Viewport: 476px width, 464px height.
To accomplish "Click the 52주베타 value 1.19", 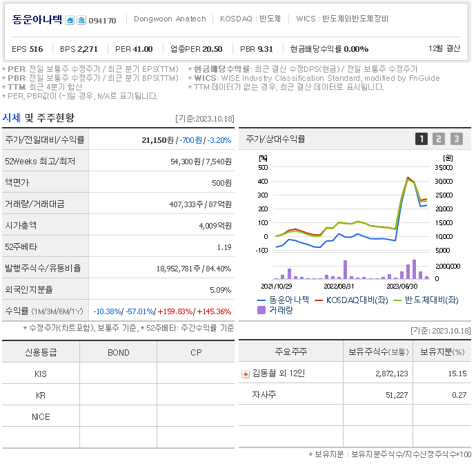I will click(224, 247).
